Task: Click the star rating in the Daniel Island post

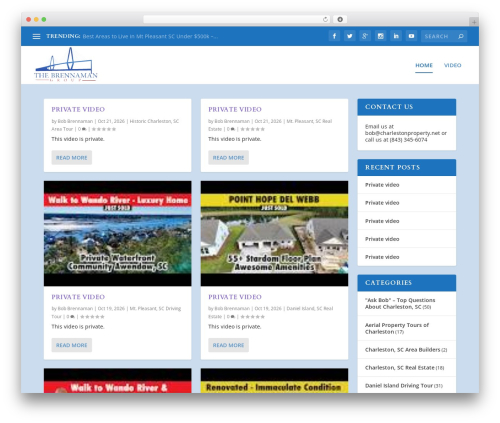Action: tap(253, 316)
